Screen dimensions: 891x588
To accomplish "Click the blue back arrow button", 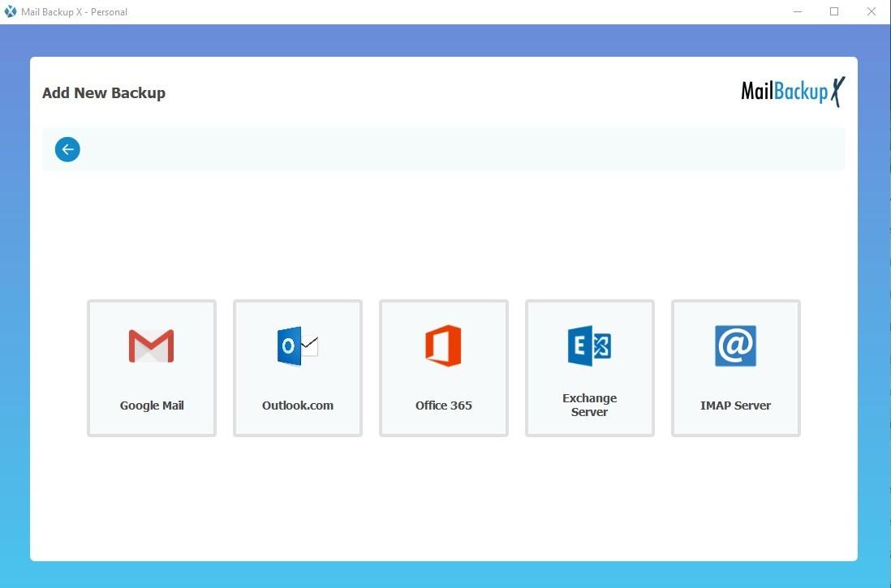I will (x=67, y=149).
